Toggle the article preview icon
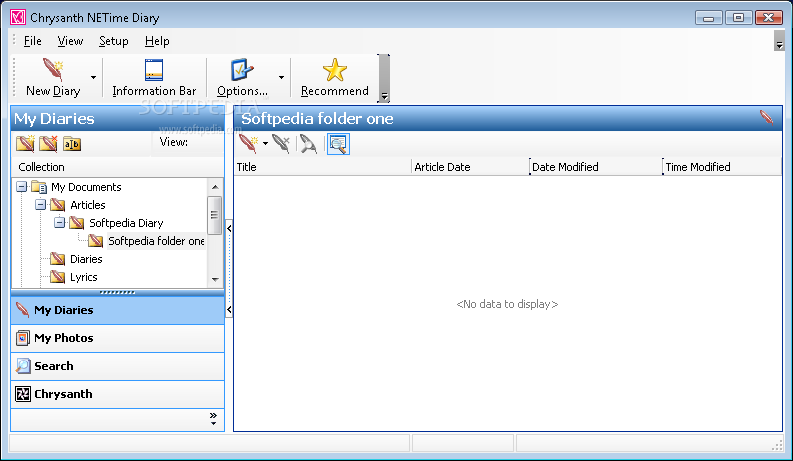The image size is (793, 461). 338,144
